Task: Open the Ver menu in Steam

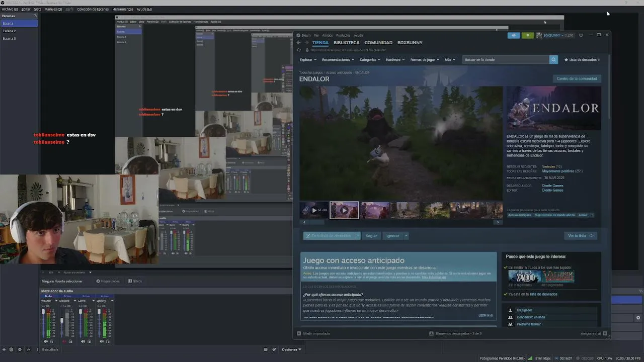Action: [x=316, y=35]
